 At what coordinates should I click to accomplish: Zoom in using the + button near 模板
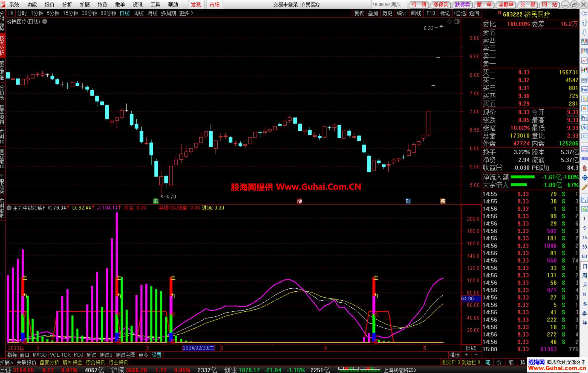click(466, 355)
